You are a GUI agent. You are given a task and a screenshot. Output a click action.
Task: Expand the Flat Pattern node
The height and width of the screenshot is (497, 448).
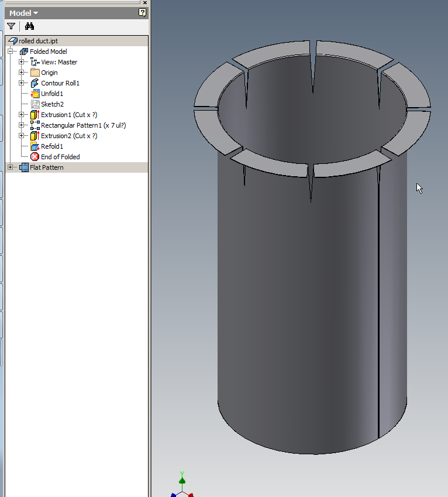point(11,167)
